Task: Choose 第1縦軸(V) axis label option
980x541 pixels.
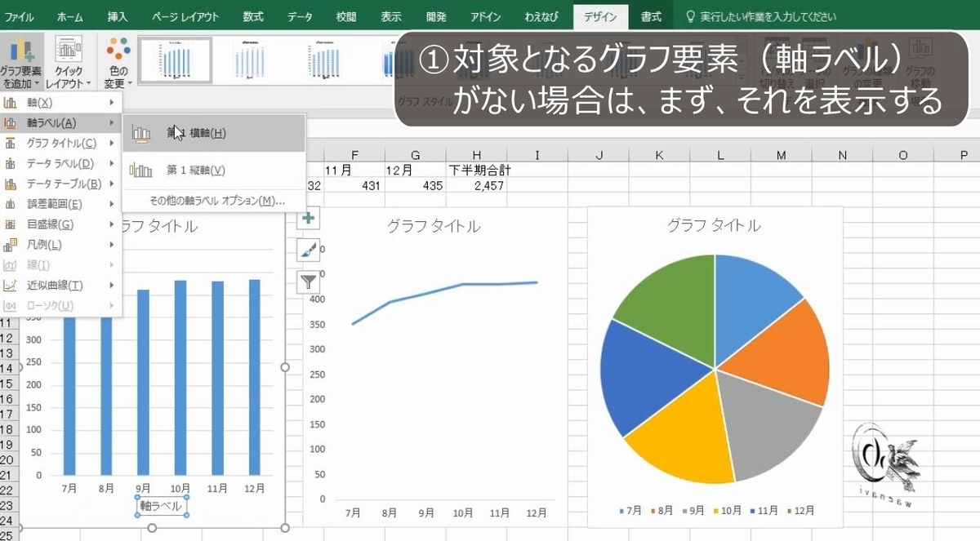Action: pyautogui.click(x=214, y=171)
